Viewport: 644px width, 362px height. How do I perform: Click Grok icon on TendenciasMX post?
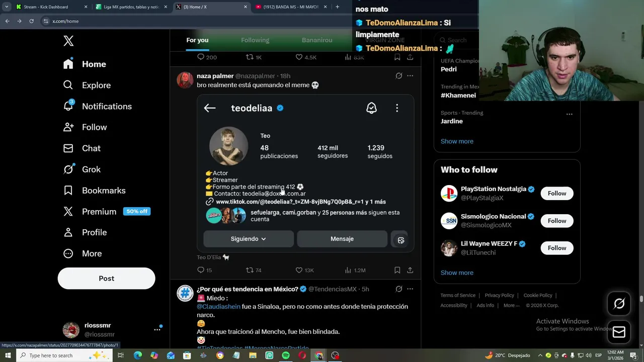398,289
